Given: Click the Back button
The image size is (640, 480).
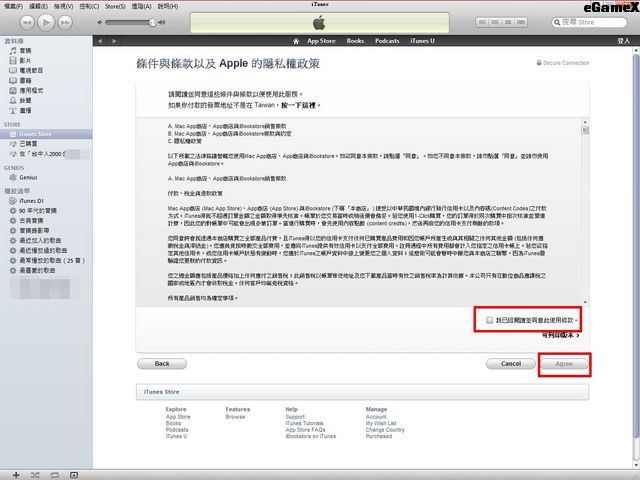Looking at the screenshot, I should tap(162, 364).
